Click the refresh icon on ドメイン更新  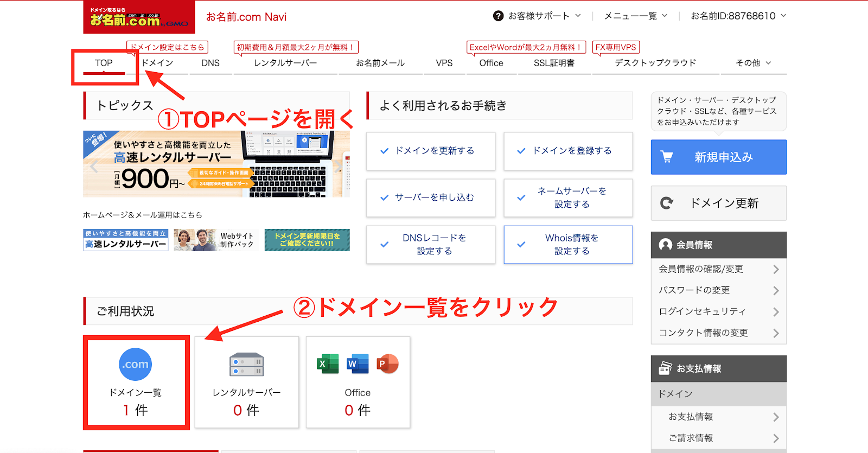click(667, 203)
